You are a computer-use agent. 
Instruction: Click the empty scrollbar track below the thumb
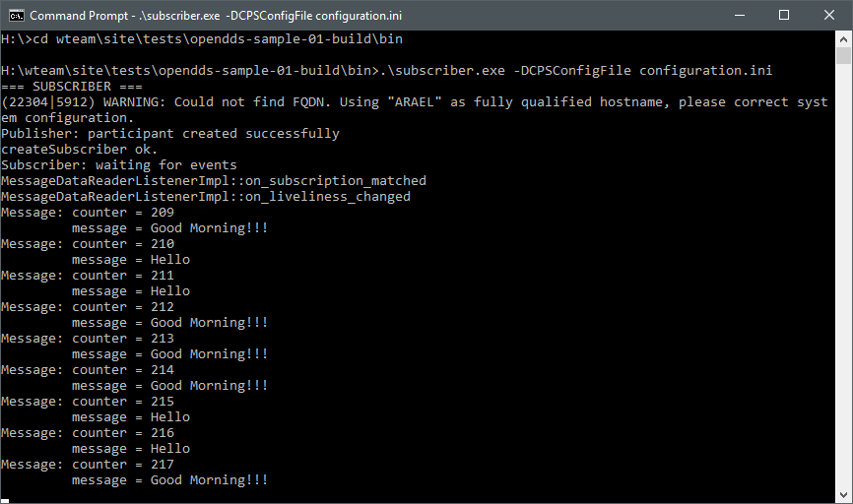pyautogui.click(x=843, y=276)
